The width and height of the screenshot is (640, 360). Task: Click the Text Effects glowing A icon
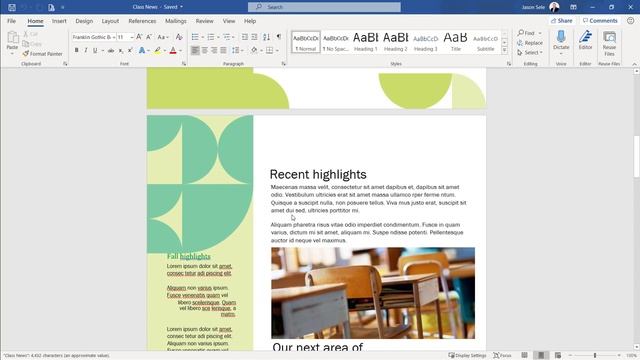point(142,51)
